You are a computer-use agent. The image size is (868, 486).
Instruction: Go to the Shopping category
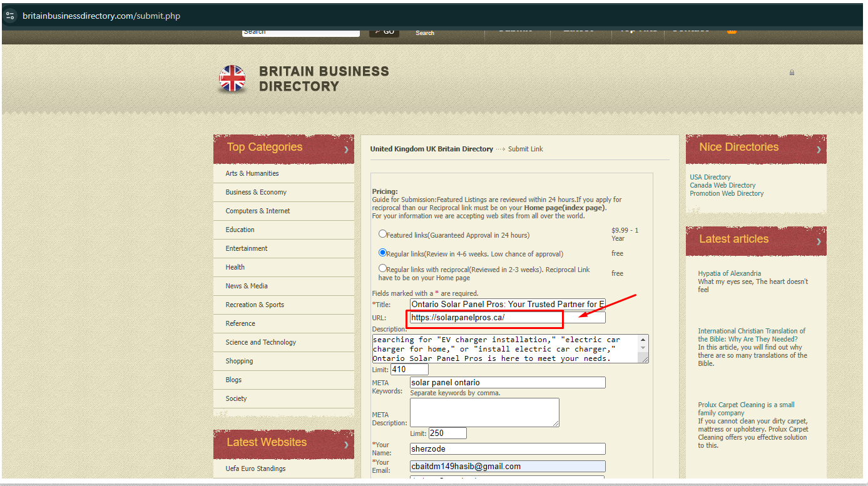[x=240, y=361]
